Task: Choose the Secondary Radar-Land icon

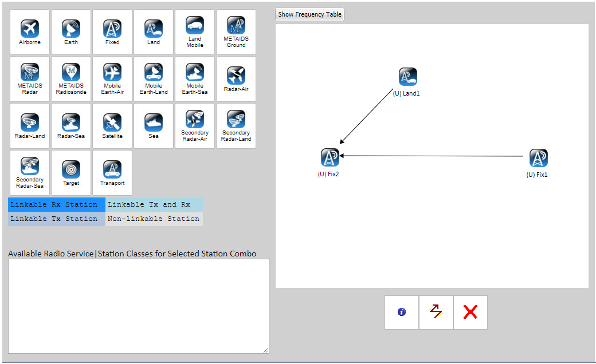Action: pyautogui.click(x=236, y=121)
